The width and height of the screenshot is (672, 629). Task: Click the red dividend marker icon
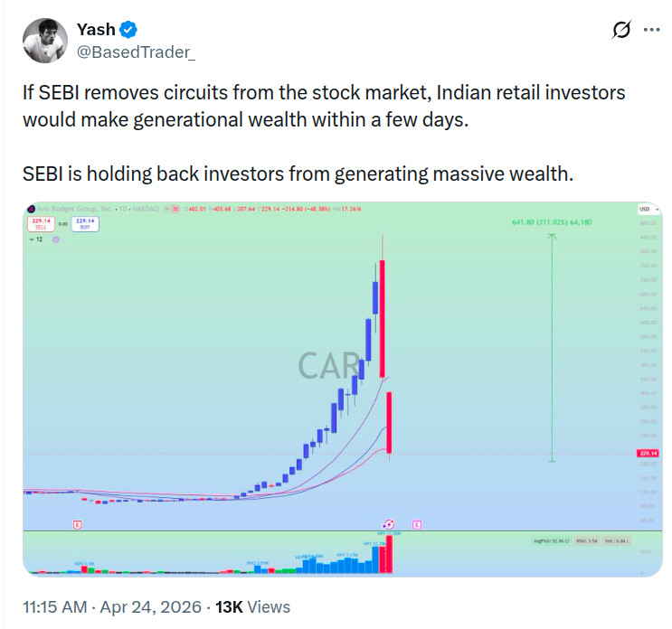387,524
